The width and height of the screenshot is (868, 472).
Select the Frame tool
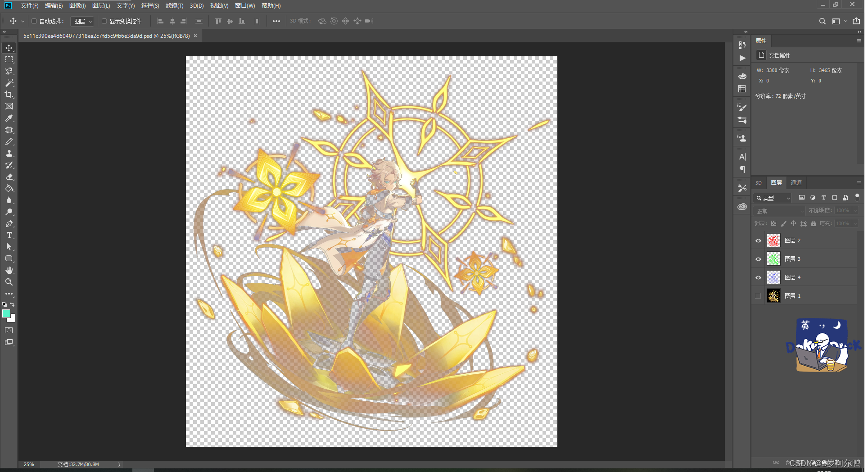9,106
